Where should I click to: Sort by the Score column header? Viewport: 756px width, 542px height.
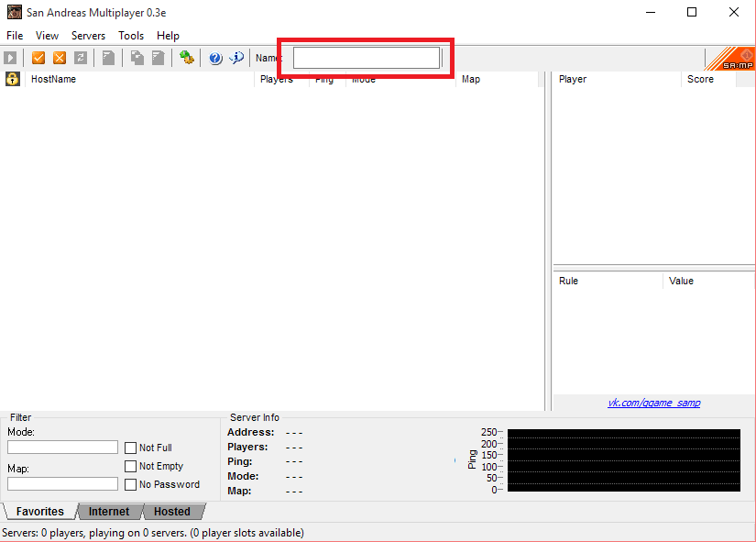pyautogui.click(x=708, y=79)
